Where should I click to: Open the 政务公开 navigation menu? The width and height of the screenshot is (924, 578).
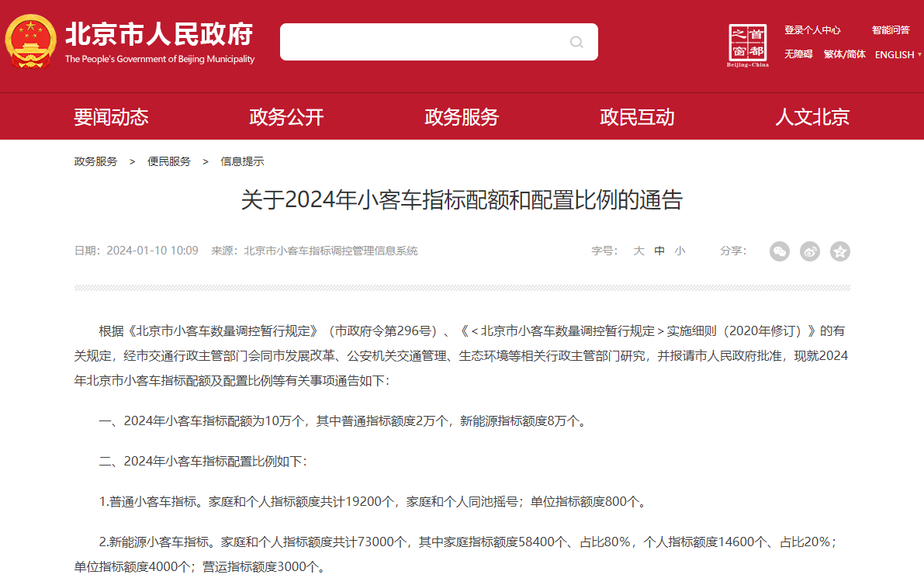click(x=286, y=116)
